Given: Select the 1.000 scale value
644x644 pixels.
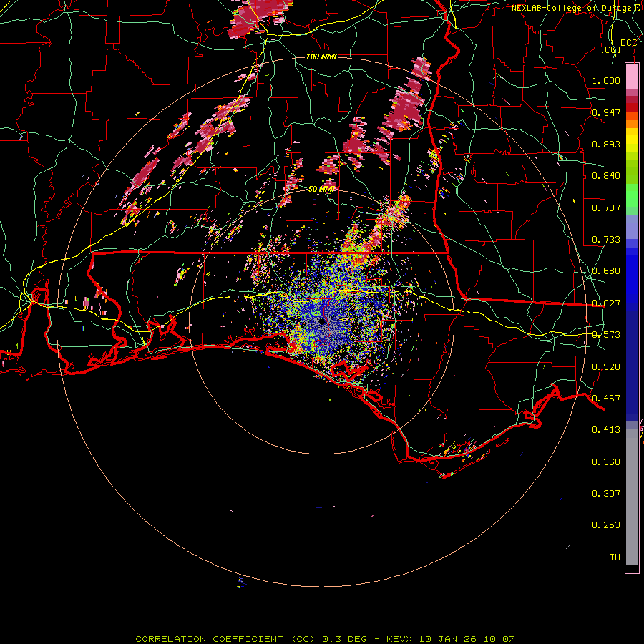Looking at the screenshot, I should tap(606, 80).
